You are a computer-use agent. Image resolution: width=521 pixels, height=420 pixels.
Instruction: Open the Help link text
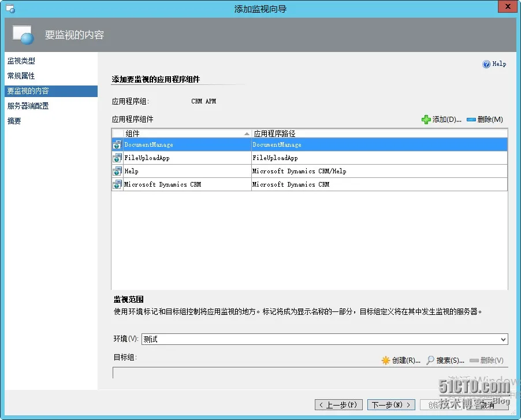[499, 64]
